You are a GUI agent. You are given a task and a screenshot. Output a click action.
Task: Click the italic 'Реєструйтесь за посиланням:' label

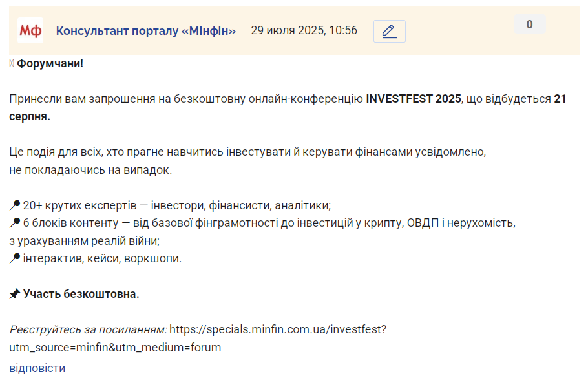click(x=88, y=329)
